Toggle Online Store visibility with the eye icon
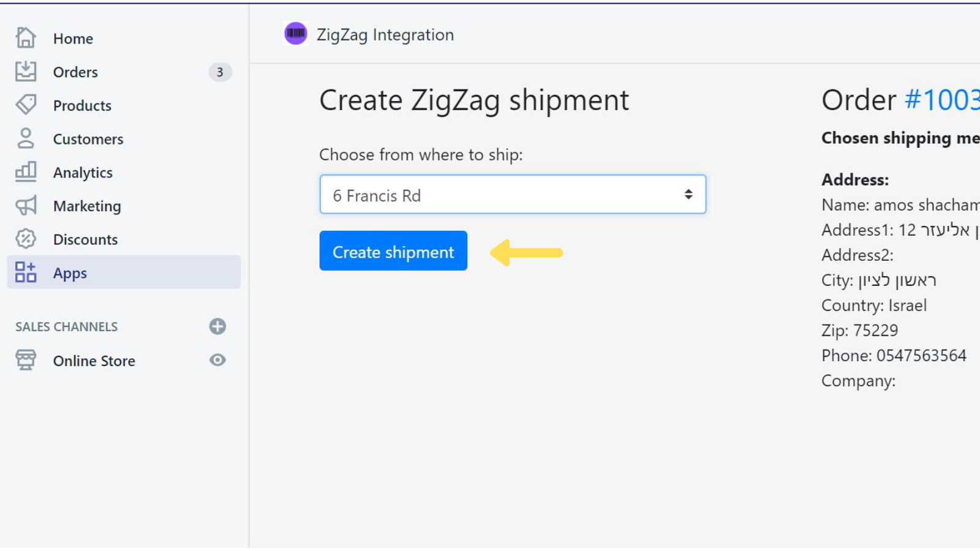The height and width of the screenshot is (551, 980). (217, 361)
